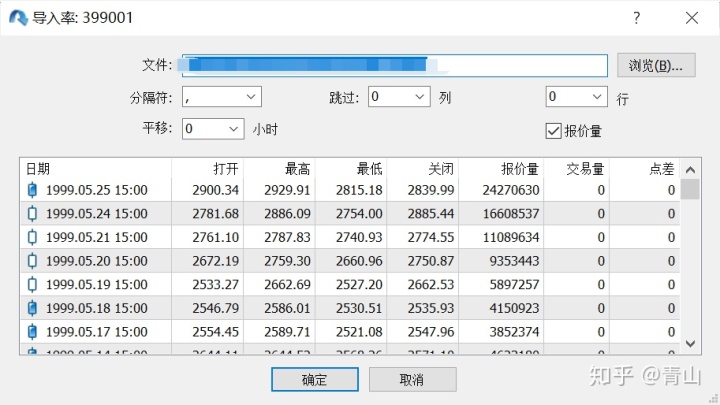Click high price 2886.09
Image resolution: width=720 pixels, height=405 pixels.
(x=287, y=214)
